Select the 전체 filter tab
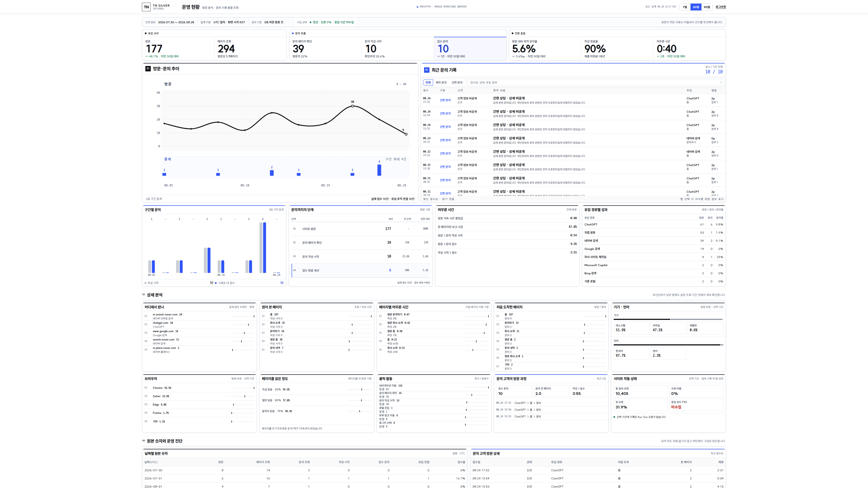868x488 pixels. pos(428,82)
